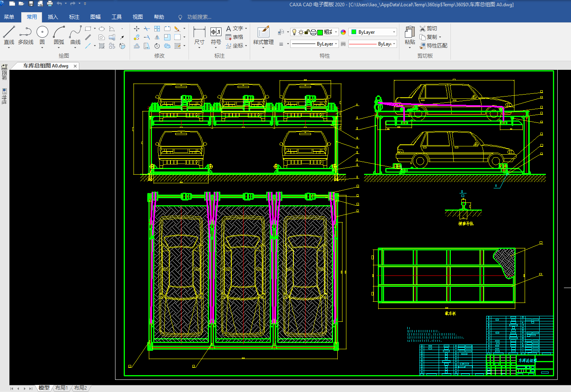Viewport: 571px width, 392px height.
Task: Toggle layer on/off lightbulb icon
Action: 294,32
